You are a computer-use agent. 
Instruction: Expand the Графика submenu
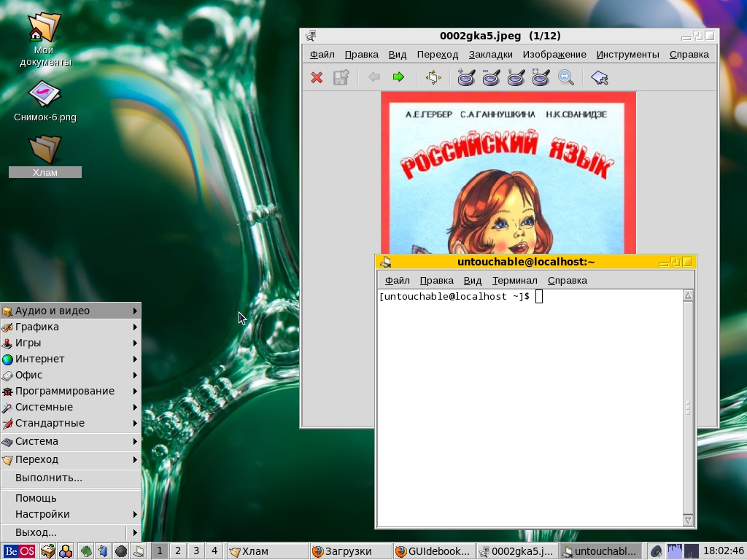71,327
